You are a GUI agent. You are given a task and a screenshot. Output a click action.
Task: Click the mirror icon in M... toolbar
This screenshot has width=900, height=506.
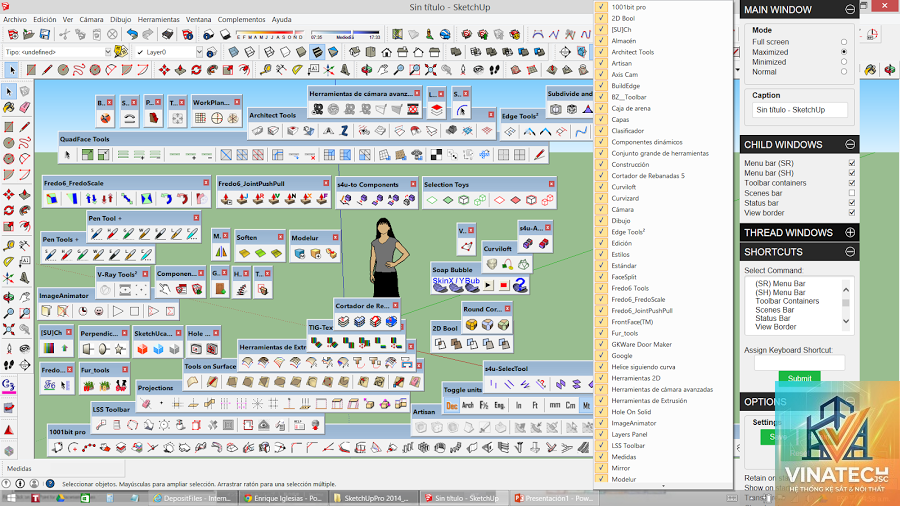220,251
